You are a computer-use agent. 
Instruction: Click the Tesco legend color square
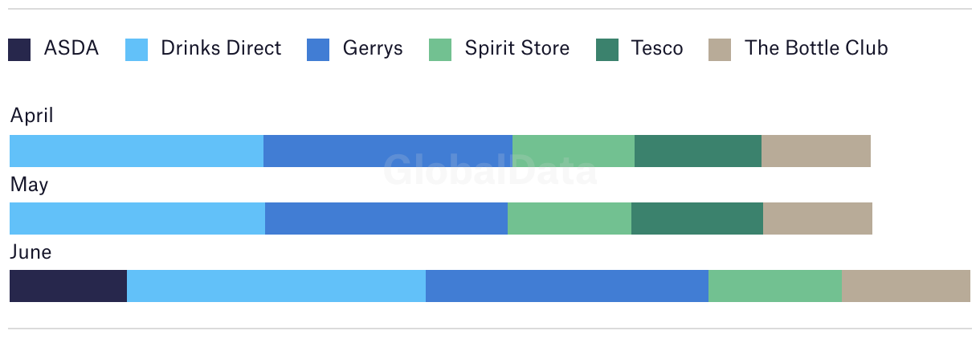coord(607,50)
